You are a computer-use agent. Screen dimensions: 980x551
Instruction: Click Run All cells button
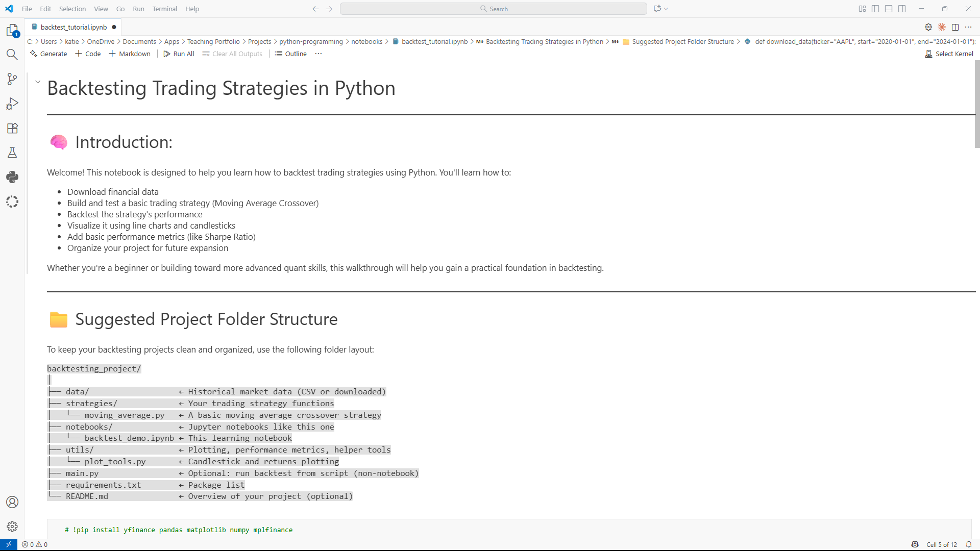[179, 54]
